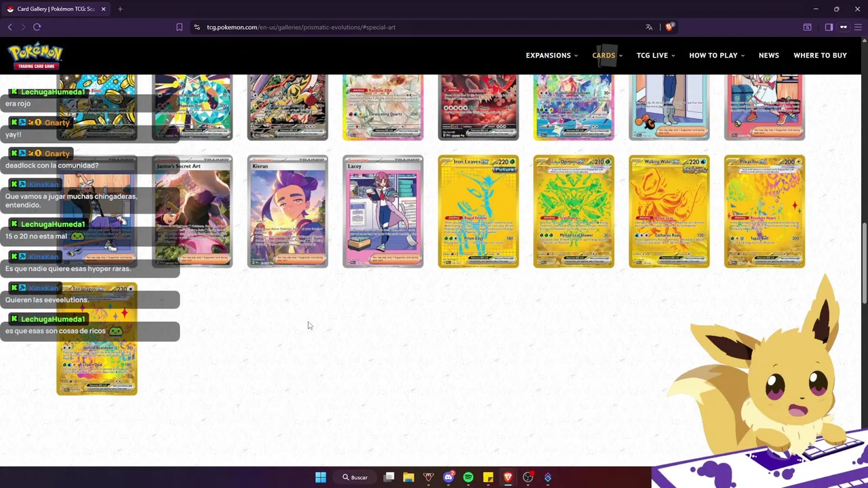Open Task View from the taskbar
The height and width of the screenshot is (488, 868).
389,477
